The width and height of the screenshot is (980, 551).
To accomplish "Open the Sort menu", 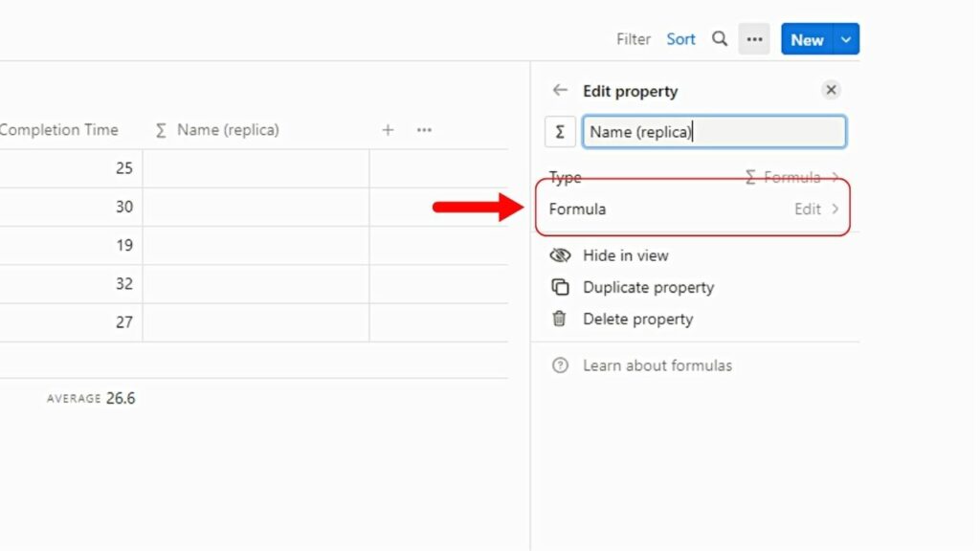I will [680, 39].
